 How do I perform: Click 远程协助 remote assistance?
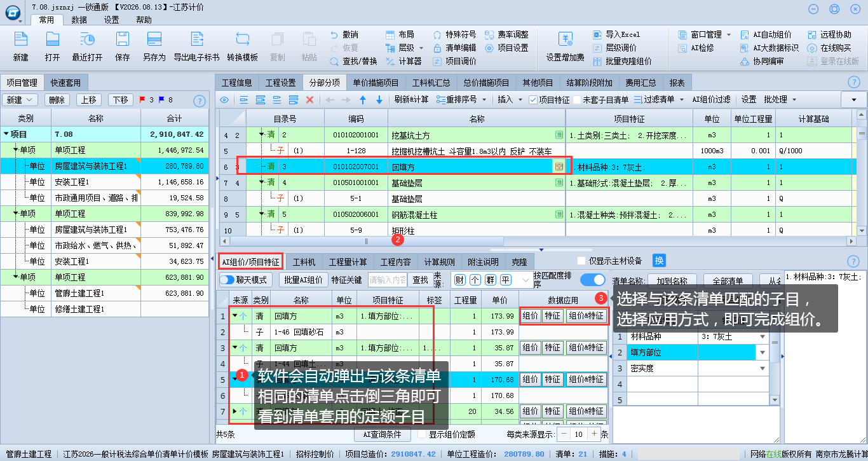[x=829, y=34]
